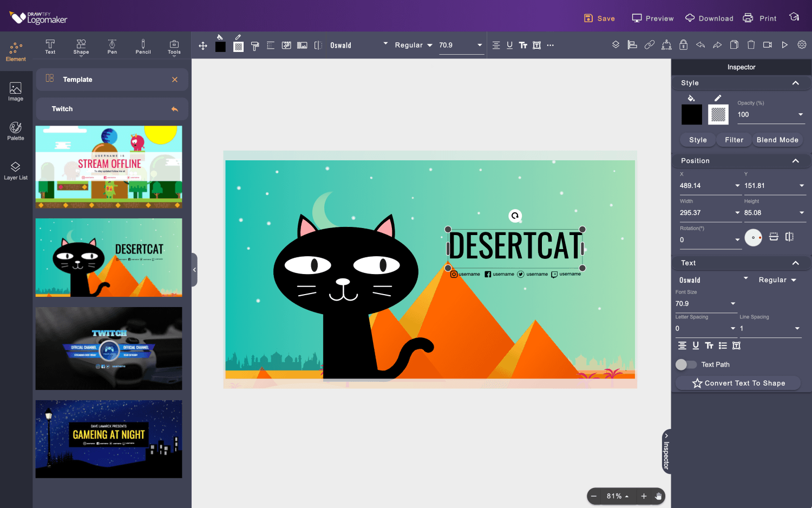Click the settings gear in the toolbar

(802, 45)
